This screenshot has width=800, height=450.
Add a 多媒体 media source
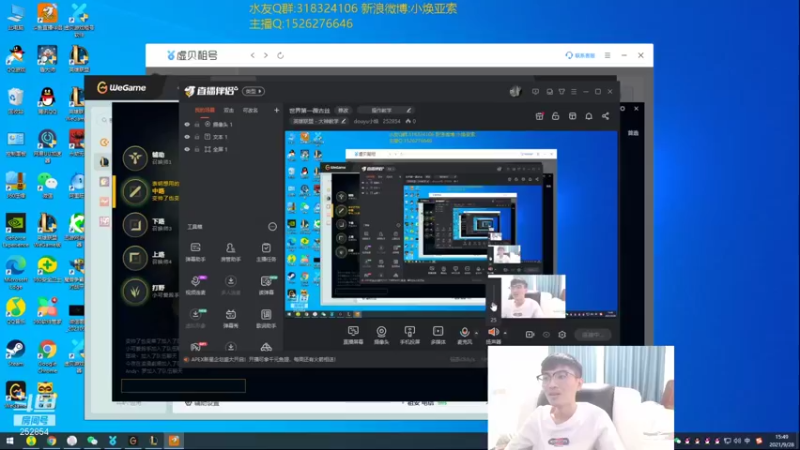point(438,335)
